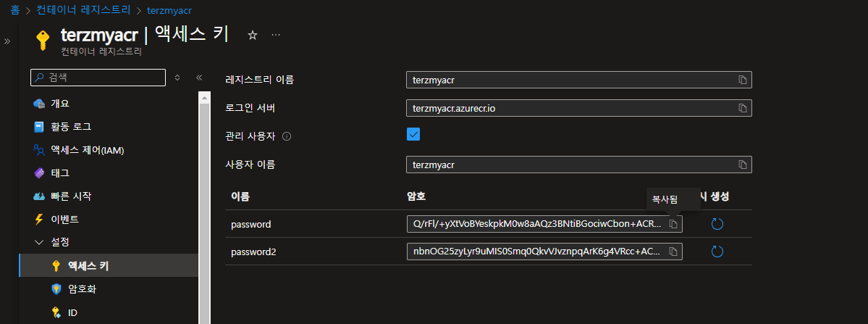Favorite this page with the star icon
The image size is (868, 324).
[x=253, y=35]
